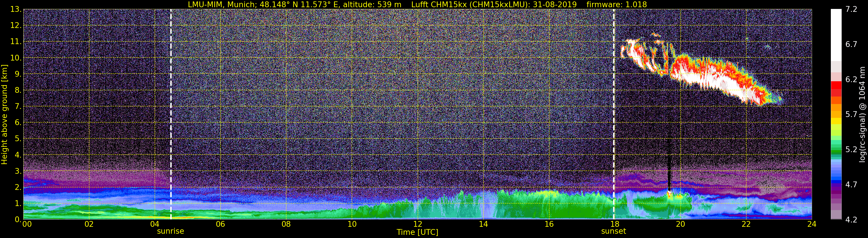Screen dimensions: 868x238
Task: Click the height axis tick label '7.'
Action: pyautogui.click(x=18, y=107)
